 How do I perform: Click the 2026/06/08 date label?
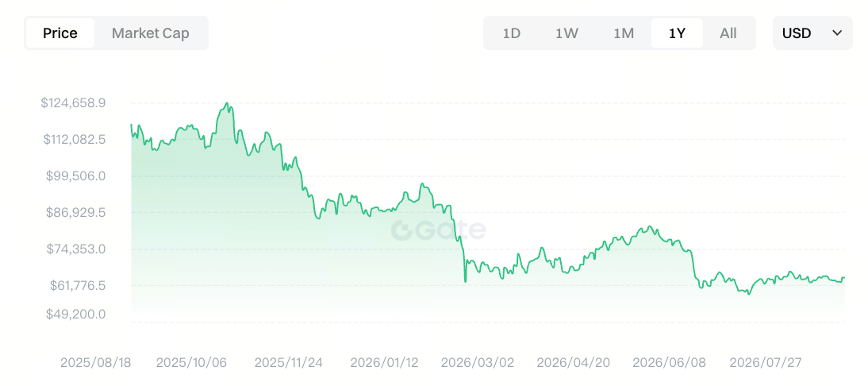(x=670, y=363)
